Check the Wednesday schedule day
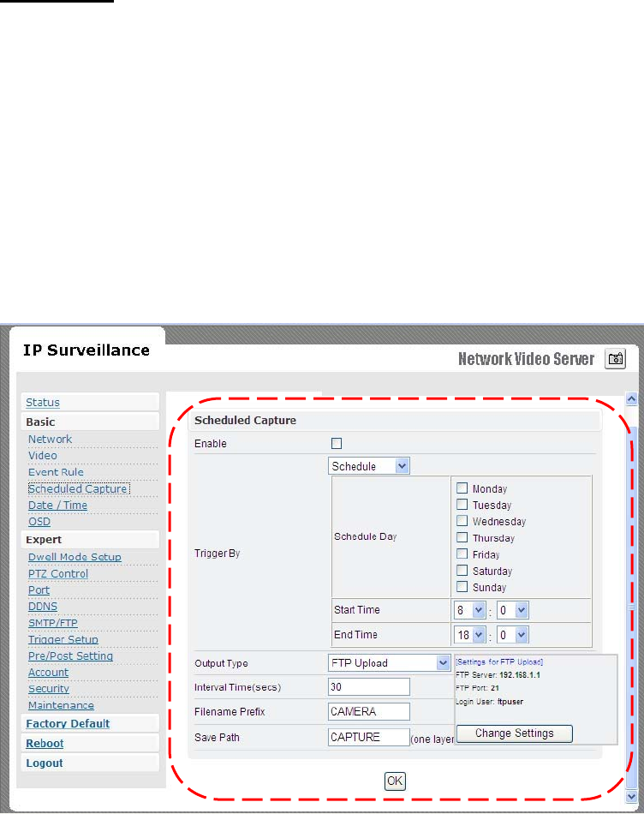The width and height of the screenshot is (644, 814). (462, 521)
